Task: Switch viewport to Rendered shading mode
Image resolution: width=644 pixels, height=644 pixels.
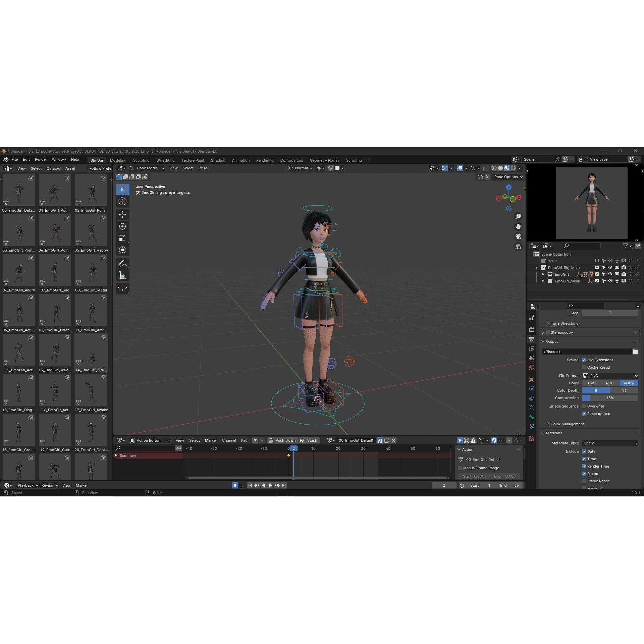Action: [x=513, y=168]
